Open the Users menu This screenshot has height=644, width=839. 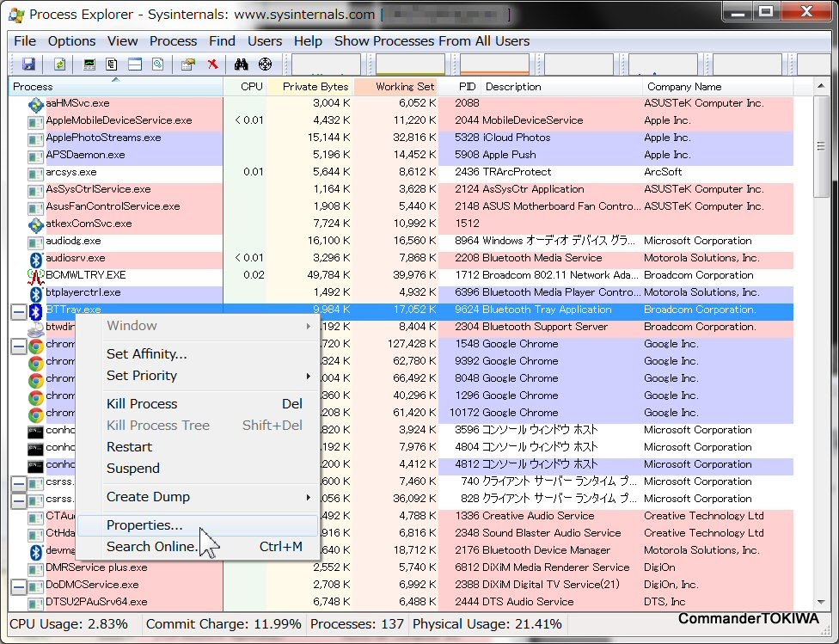click(264, 41)
